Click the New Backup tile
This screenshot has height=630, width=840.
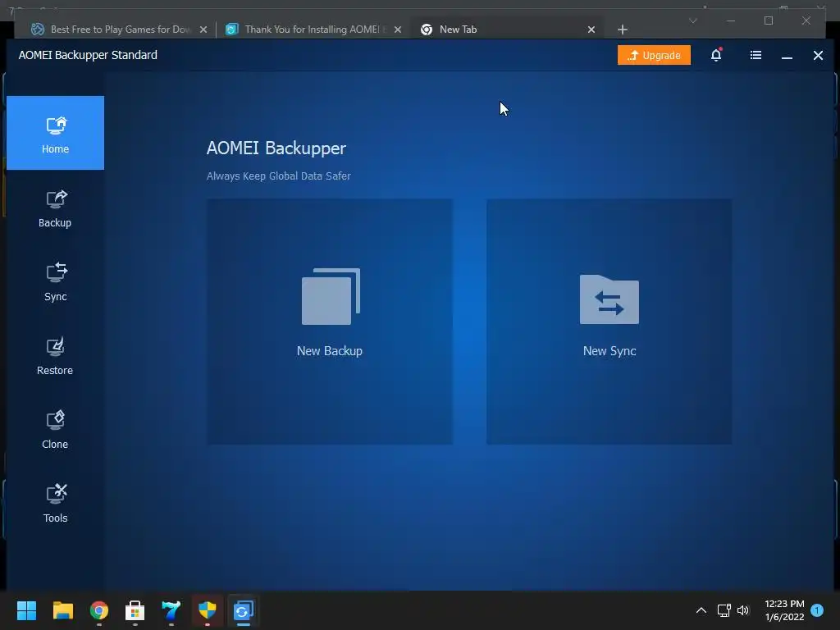pyautogui.click(x=330, y=322)
